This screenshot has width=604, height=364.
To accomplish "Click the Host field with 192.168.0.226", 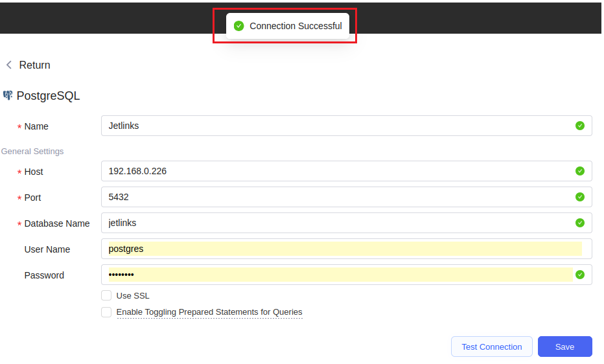I will [346, 171].
